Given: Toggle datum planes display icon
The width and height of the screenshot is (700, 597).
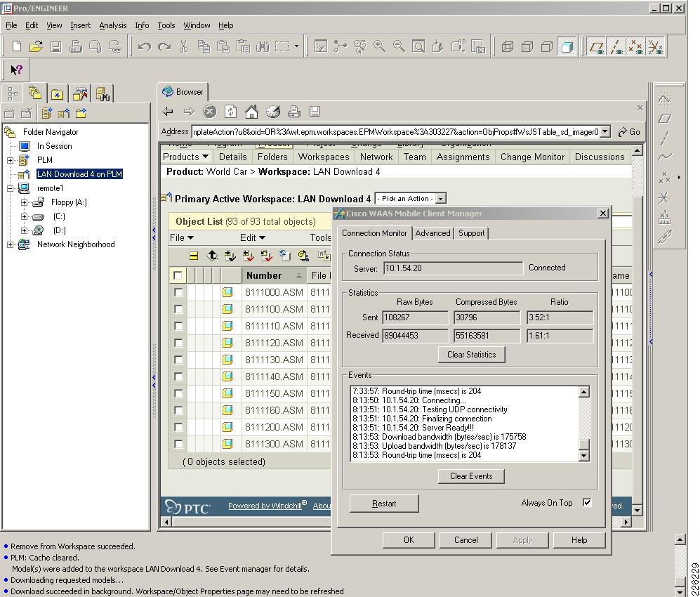Looking at the screenshot, I should [597, 46].
